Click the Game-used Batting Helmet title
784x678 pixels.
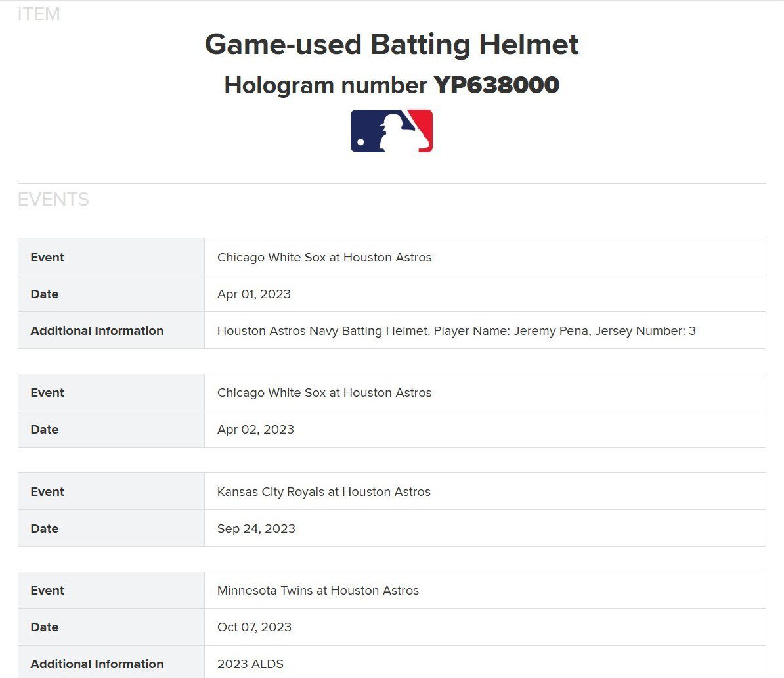pyautogui.click(x=391, y=45)
